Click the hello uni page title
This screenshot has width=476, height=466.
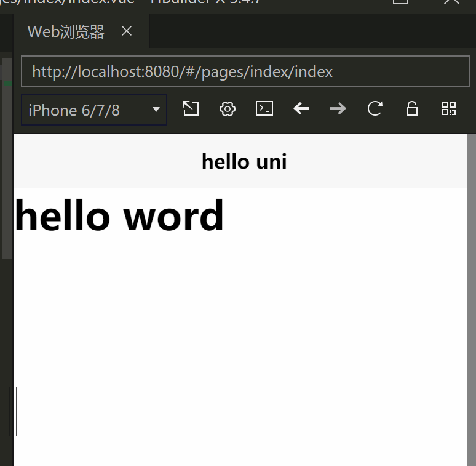click(x=244, y=161)
